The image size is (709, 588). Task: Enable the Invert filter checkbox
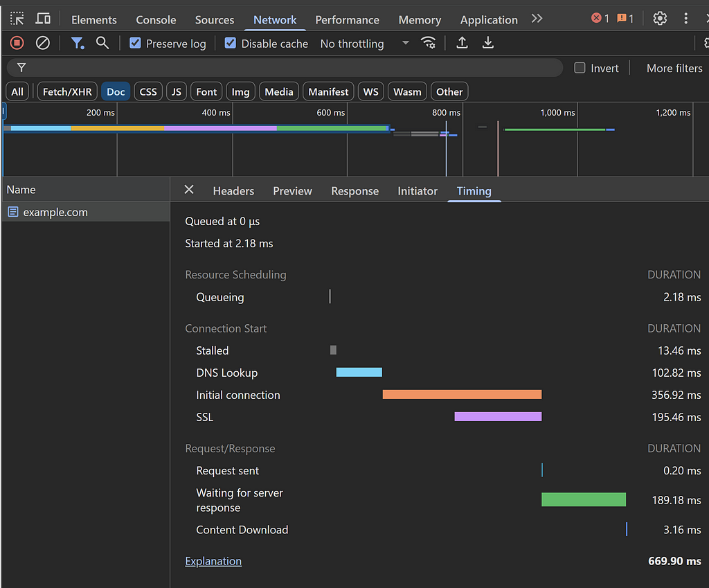tap(580, 68)
